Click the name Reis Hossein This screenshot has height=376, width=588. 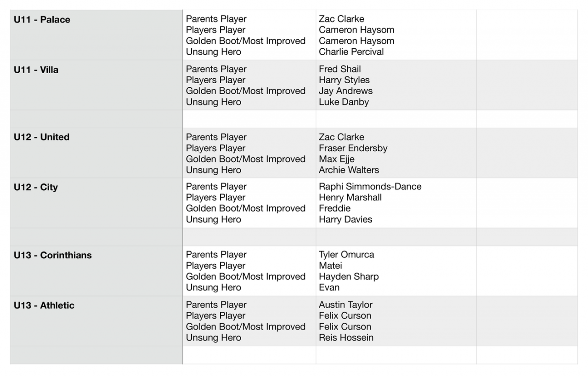[x=346, y=338]
